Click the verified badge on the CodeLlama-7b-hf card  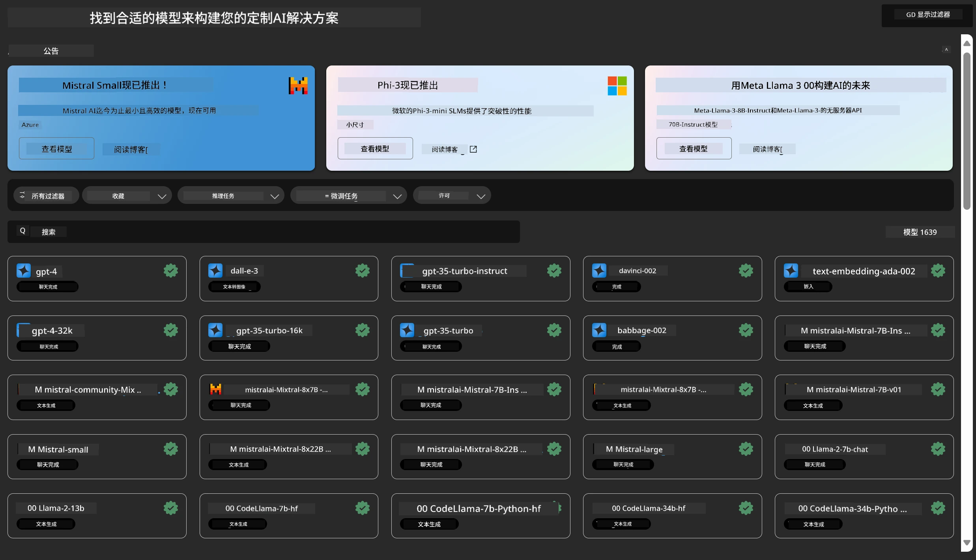pos(363,508)
